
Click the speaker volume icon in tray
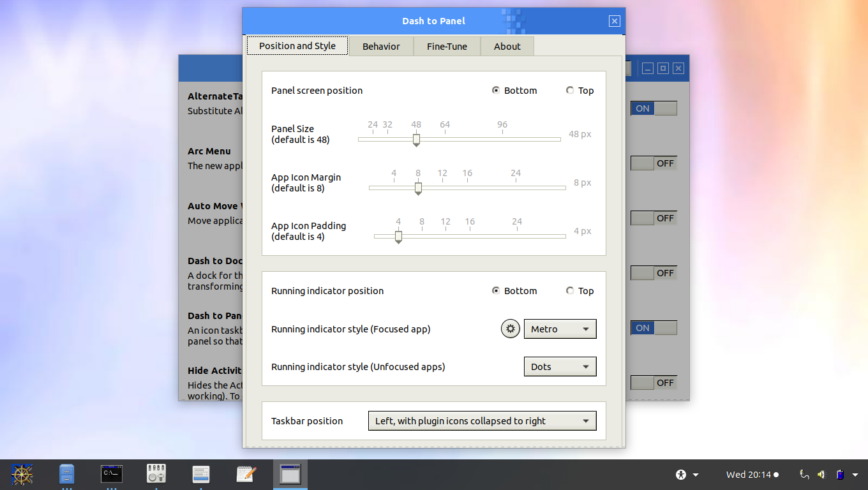point(822,475)
